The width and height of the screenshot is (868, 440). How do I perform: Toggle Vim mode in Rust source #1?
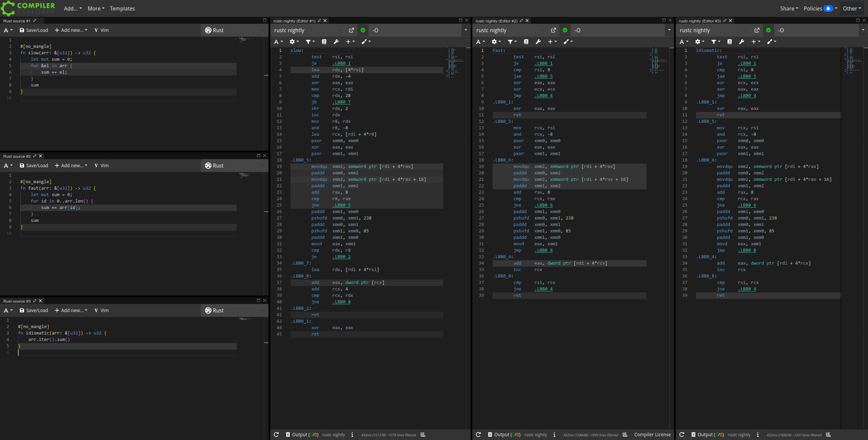pos(101,30)
